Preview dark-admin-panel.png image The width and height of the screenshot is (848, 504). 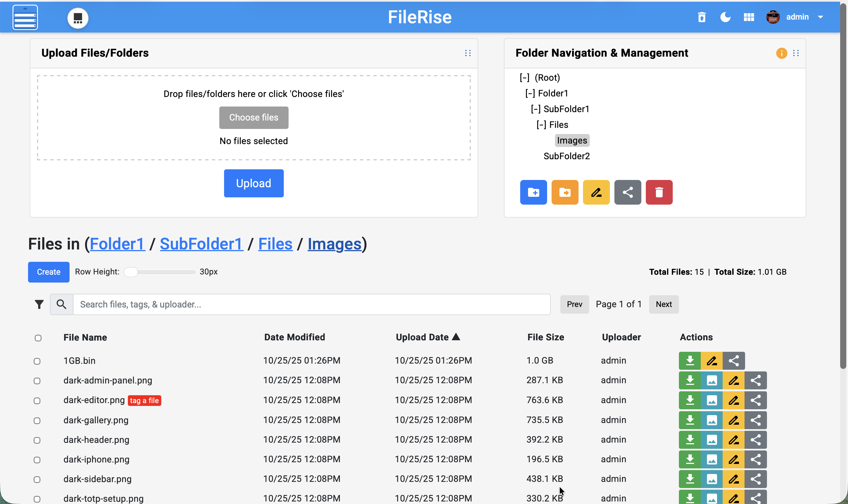(x=711, y=380)
